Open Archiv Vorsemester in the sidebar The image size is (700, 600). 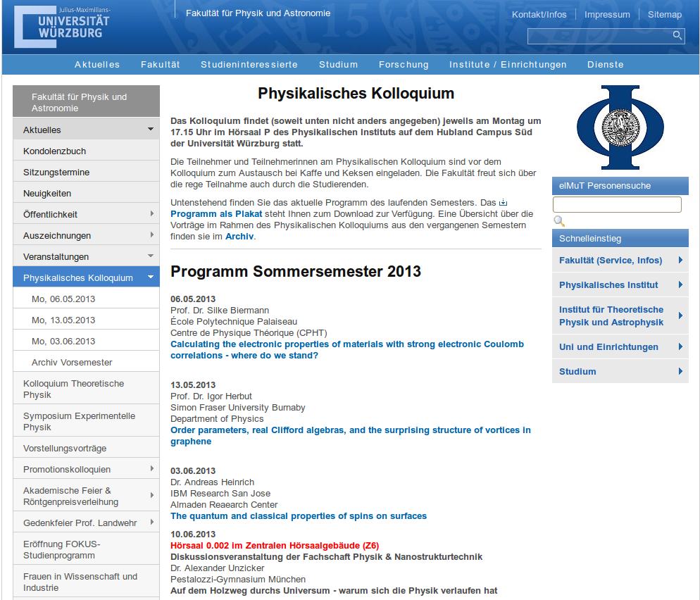86,362
